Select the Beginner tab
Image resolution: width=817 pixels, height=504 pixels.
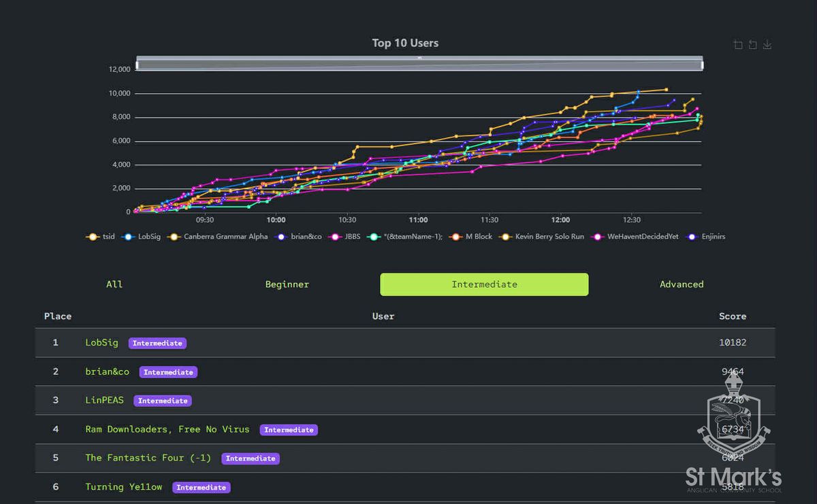point(287,284)
